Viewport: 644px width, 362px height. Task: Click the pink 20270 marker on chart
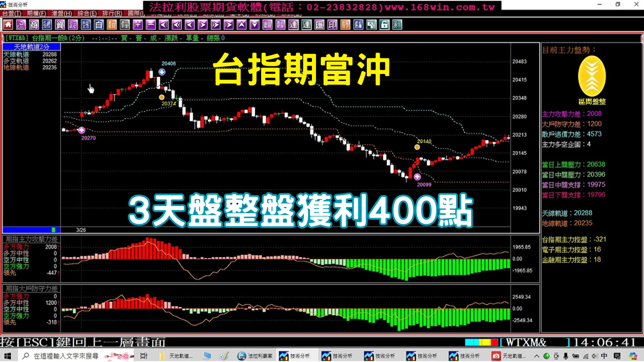coord(82,130)
